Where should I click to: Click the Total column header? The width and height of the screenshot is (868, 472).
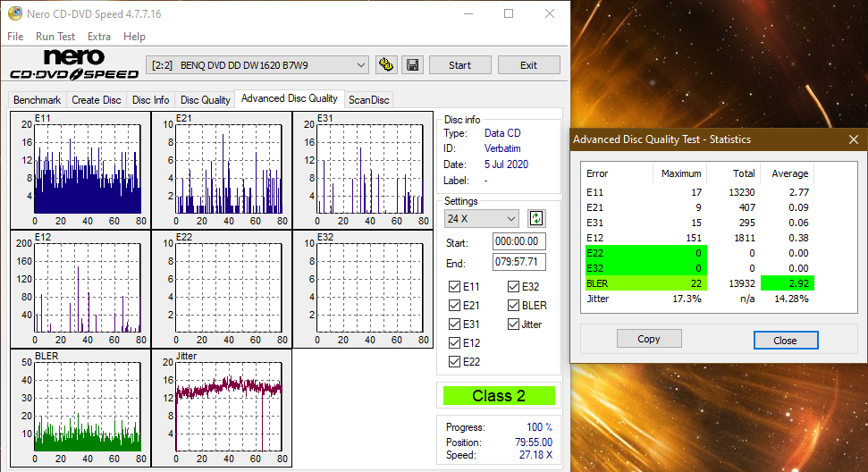pyautogui.click(x=744, y=173)
